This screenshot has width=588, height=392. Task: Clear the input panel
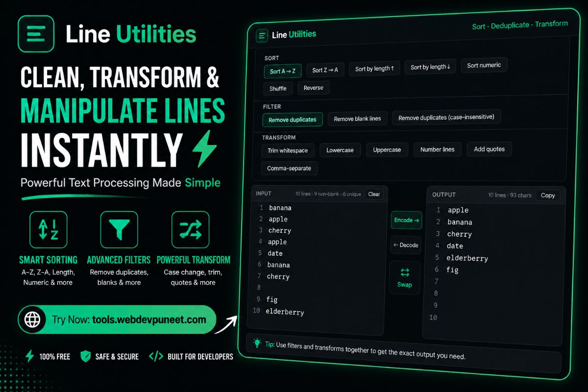tap(374, 194)
